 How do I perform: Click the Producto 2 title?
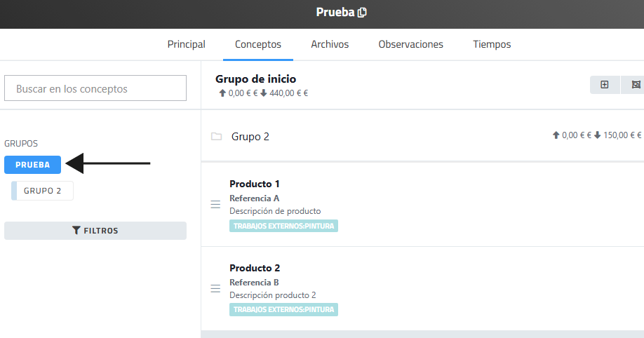(x=255, y=268)
